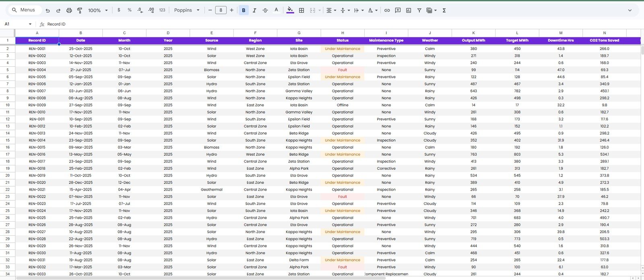Screen dimensions: 644x280
Task: Click the Maintenance Type header cell
Action: coord(386,40)
